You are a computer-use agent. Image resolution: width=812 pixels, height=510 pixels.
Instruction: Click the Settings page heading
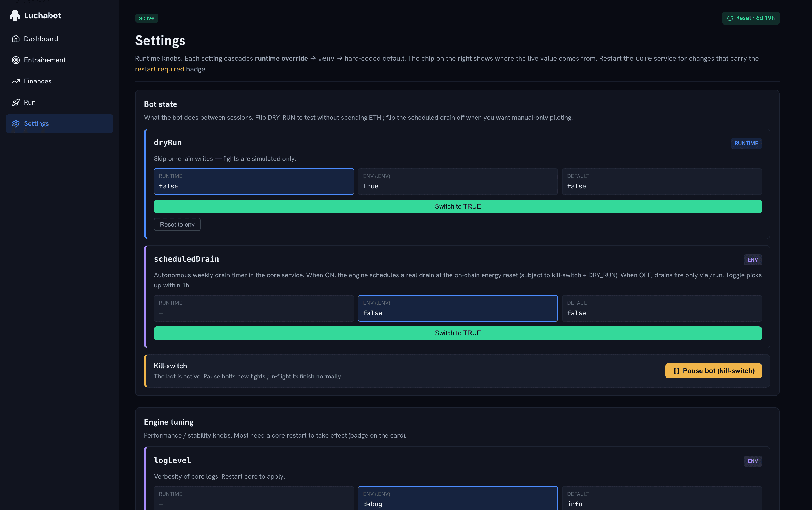160,41
